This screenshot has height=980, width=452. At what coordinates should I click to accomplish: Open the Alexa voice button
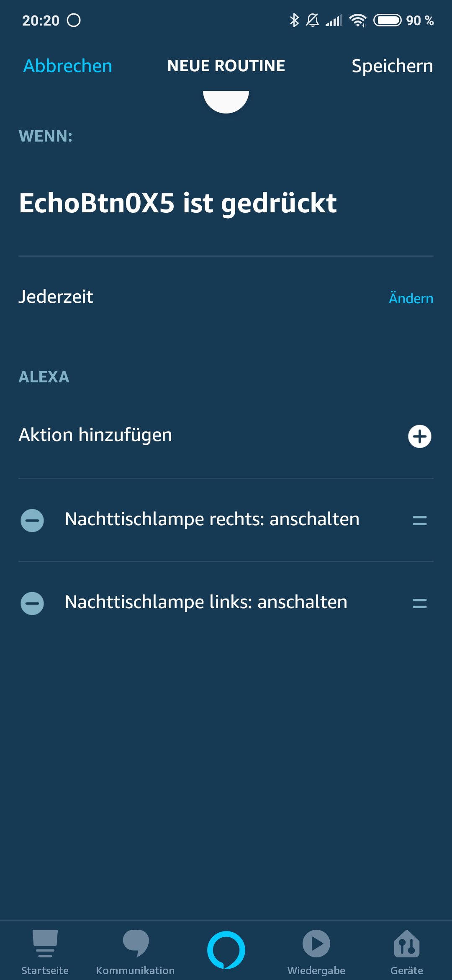(226, 950)
